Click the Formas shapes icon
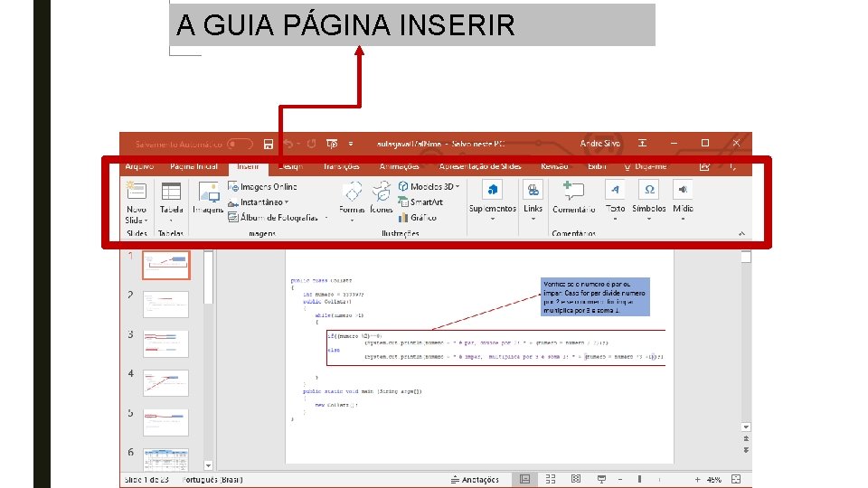The height and width of the screenshot is (488, 868). (x=353, y=192)
